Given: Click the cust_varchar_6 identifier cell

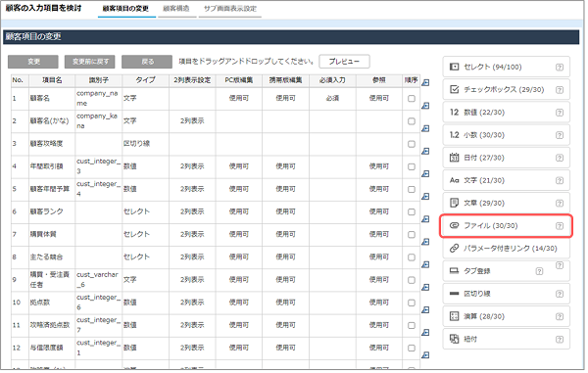Looking at the screenshot, I should pyautogui.click(x=98, y=280).
